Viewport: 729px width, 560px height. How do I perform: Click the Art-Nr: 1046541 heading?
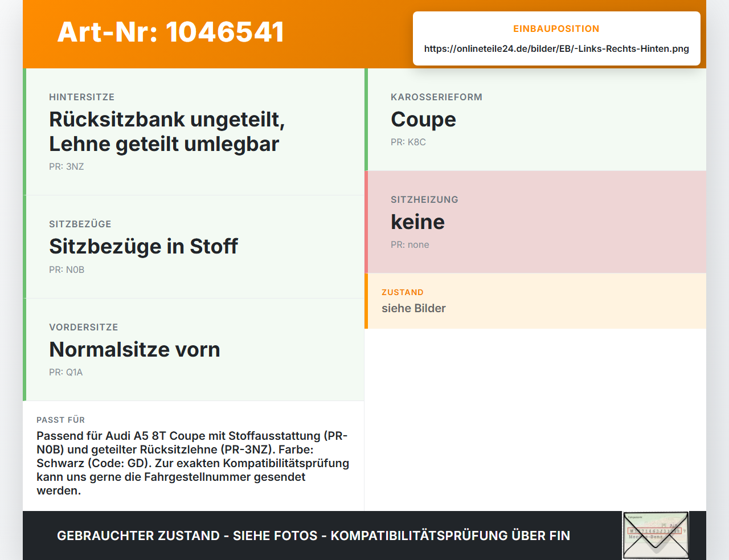coord(171,32)
